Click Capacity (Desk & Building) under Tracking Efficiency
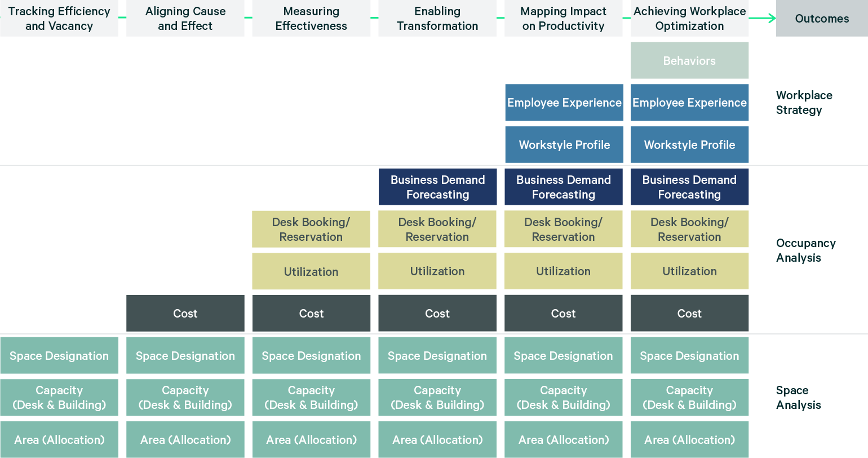Screen dimensions: 868x458 (x=59, y=398)
